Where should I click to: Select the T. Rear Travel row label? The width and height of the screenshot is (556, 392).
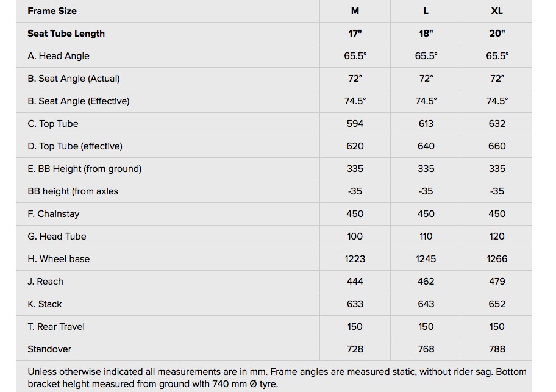click(x=56, y=327)
